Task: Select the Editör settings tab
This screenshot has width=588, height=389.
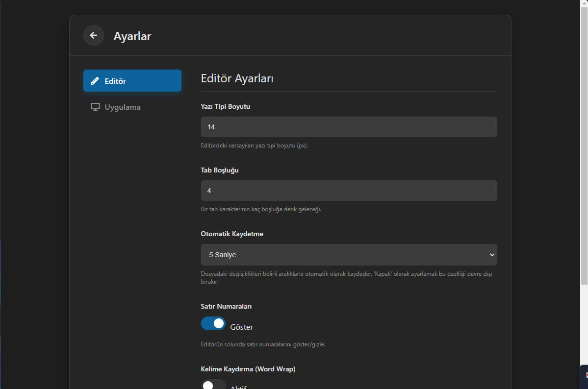Action: pyautogui.click(x=132, y=81)
